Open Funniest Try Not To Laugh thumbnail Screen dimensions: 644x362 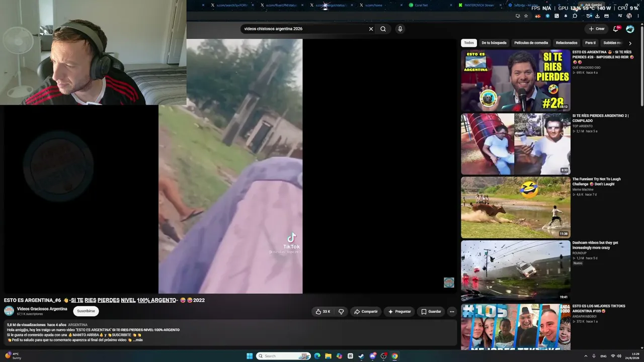coord(516,207)
